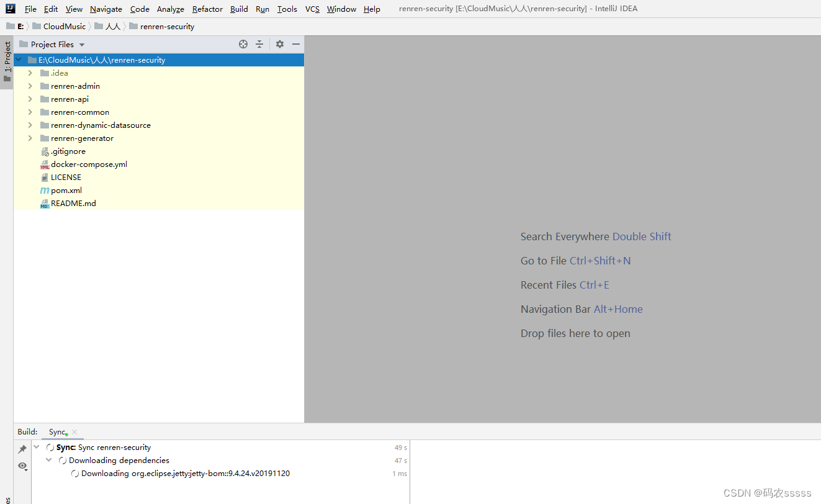Click the Downloading dependencies text
Image resolution: width=821 pixels, height=504 pixels.
(119, 460)
